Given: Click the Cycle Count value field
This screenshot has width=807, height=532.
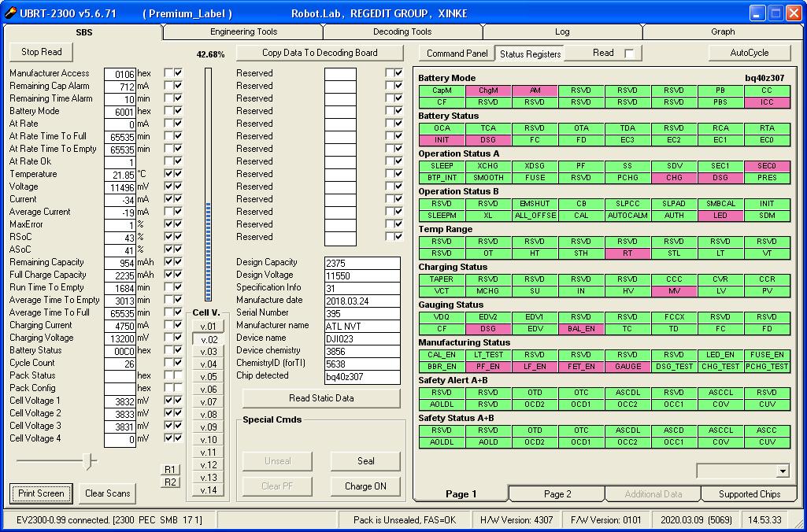Looking at the screenshot, I should tap(120, 364).
